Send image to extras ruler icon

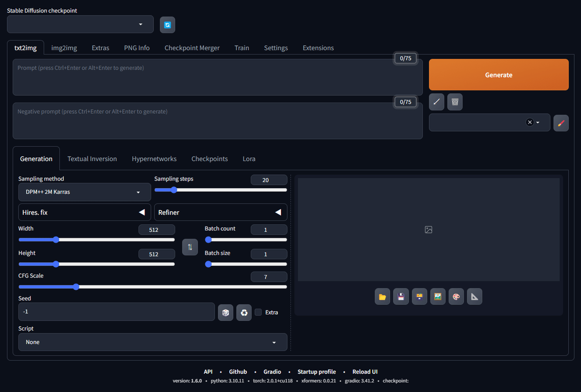(x=474, y=297)
